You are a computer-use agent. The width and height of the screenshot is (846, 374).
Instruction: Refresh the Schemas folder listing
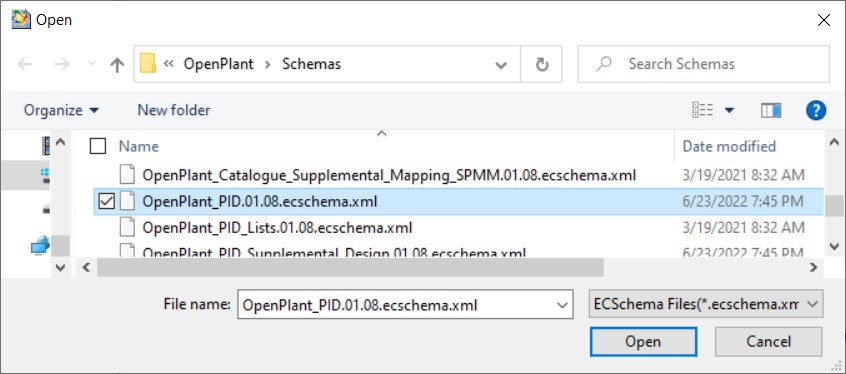coord(542,64)
